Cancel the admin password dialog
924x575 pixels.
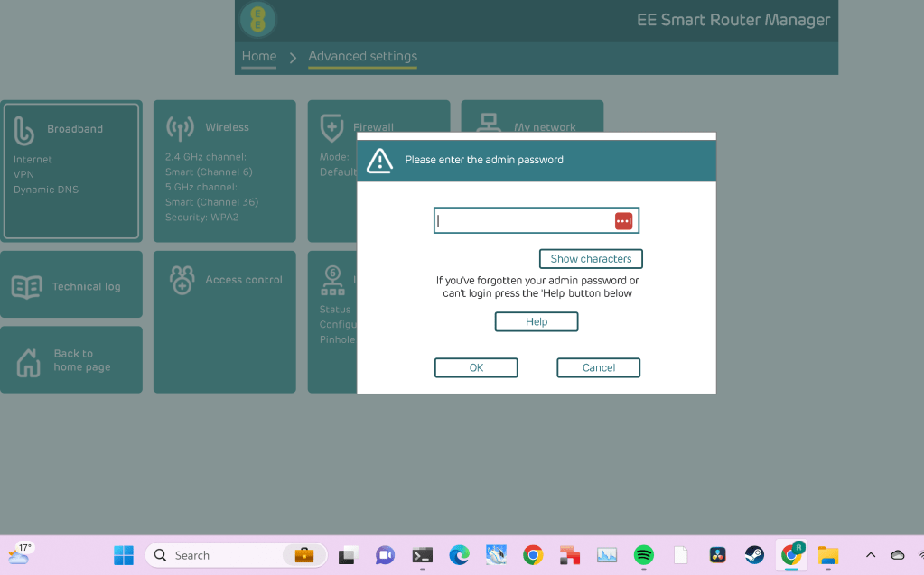pyautogui.click(x=599, y=367)
